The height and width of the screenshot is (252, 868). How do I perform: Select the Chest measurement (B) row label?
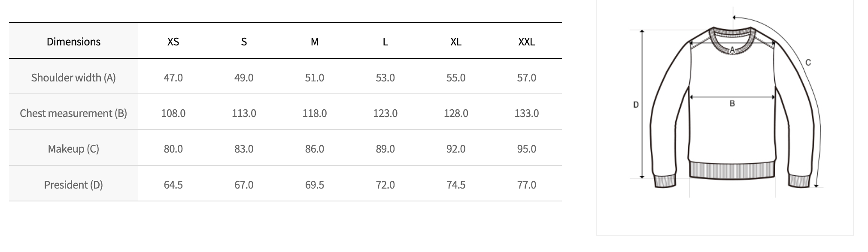[73, 113]
